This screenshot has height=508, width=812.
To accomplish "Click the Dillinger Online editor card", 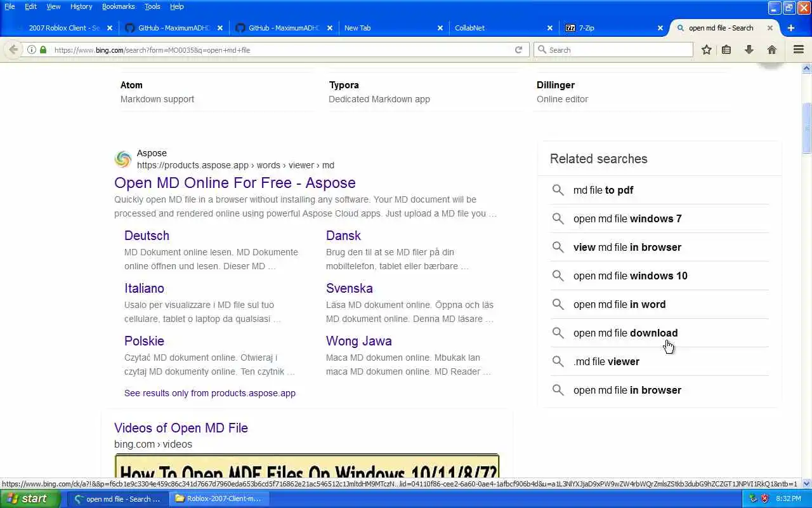I will tap(632, 92).
